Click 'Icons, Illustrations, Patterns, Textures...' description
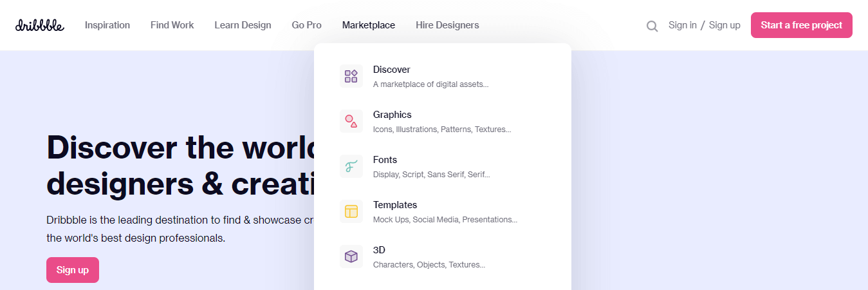The image size is (868, 290). coord(442,130)
